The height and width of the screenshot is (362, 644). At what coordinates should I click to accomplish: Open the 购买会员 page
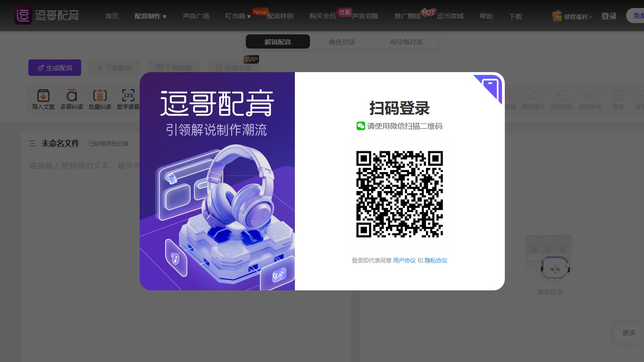[323, 16]
